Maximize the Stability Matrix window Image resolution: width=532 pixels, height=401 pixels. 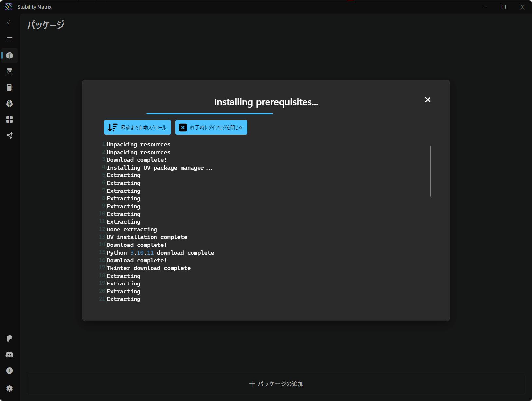[x=504, y=7]
